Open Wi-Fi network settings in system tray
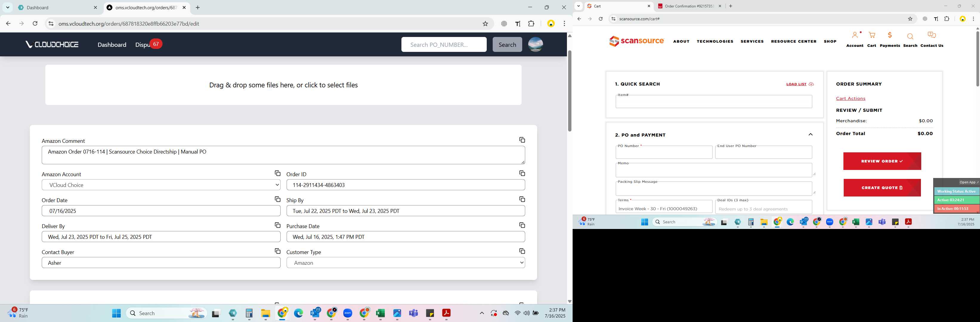The width and height of the screenshot is (980, 322). tap(517, 313)
